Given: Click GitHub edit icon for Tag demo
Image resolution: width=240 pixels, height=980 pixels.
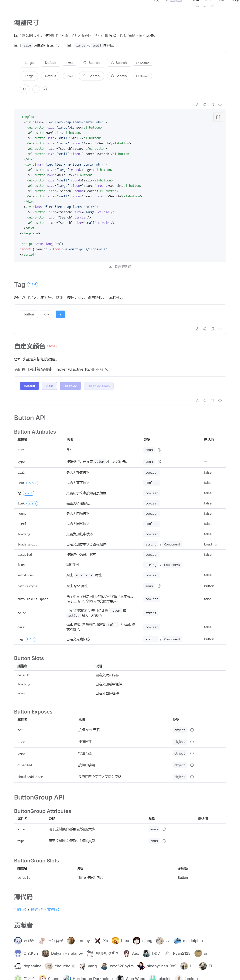Looking at the screenshot, I should tap(205, 329).
